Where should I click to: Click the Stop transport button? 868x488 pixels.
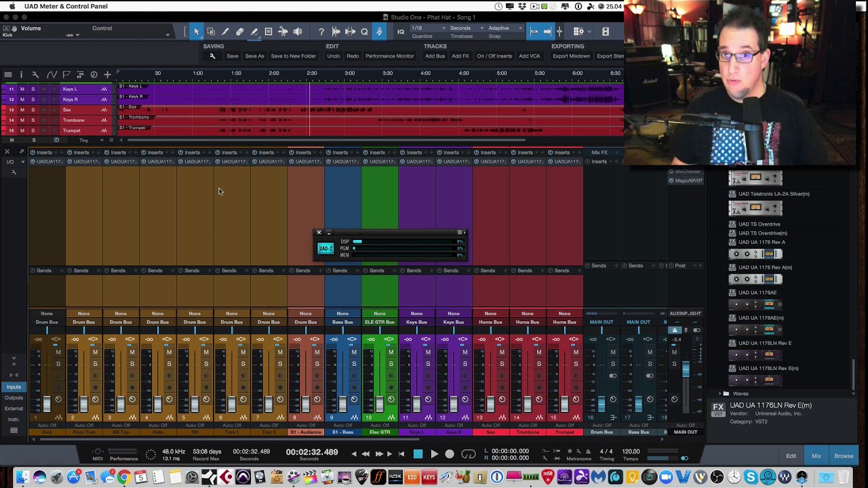pos(418,454)
